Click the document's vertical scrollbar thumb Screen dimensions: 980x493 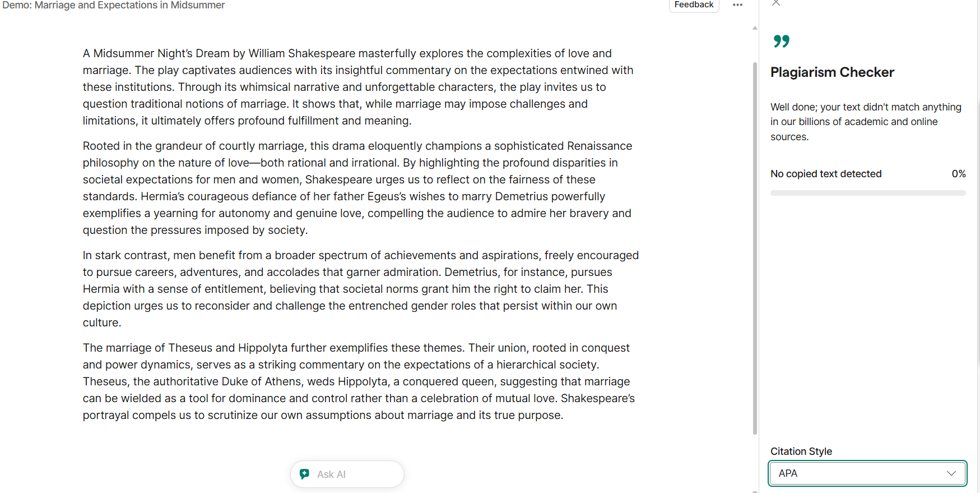[755, 247]
